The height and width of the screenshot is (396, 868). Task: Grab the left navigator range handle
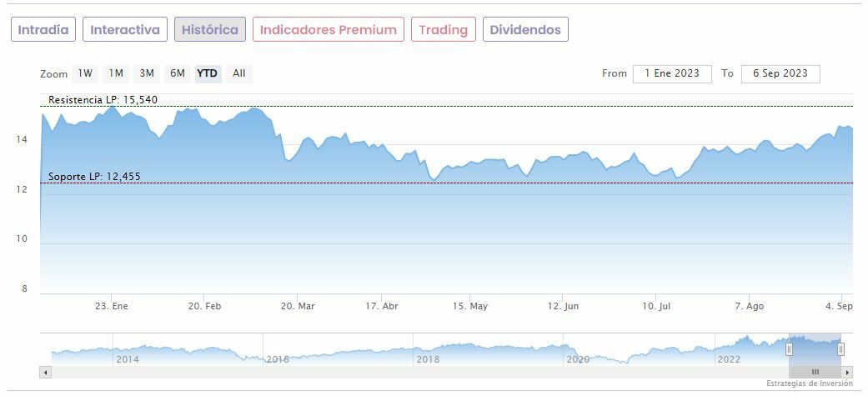[789, 349]
